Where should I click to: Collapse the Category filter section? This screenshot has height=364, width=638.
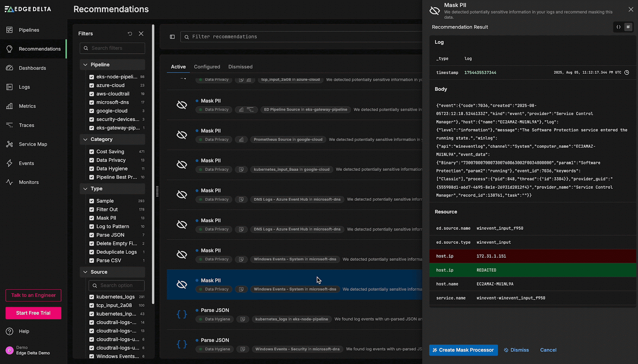click(x=85, y=139)
